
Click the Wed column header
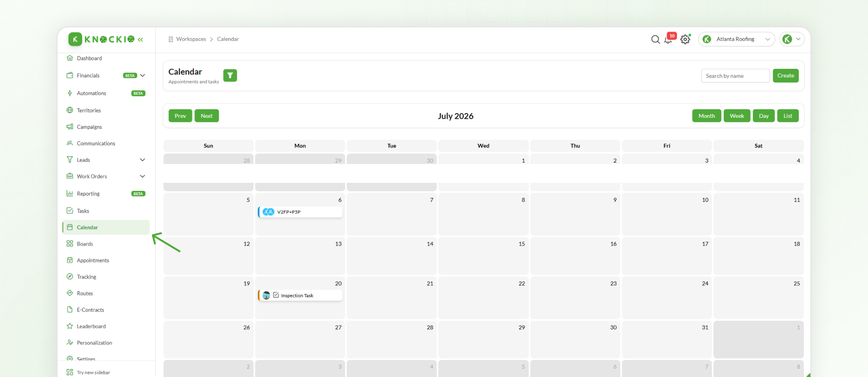point(484,146)
